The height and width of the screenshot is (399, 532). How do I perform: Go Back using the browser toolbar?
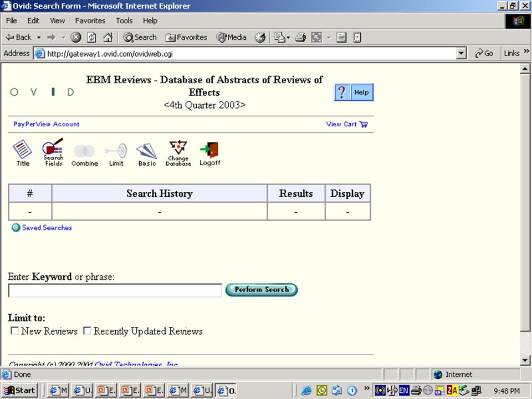(19, 37)
